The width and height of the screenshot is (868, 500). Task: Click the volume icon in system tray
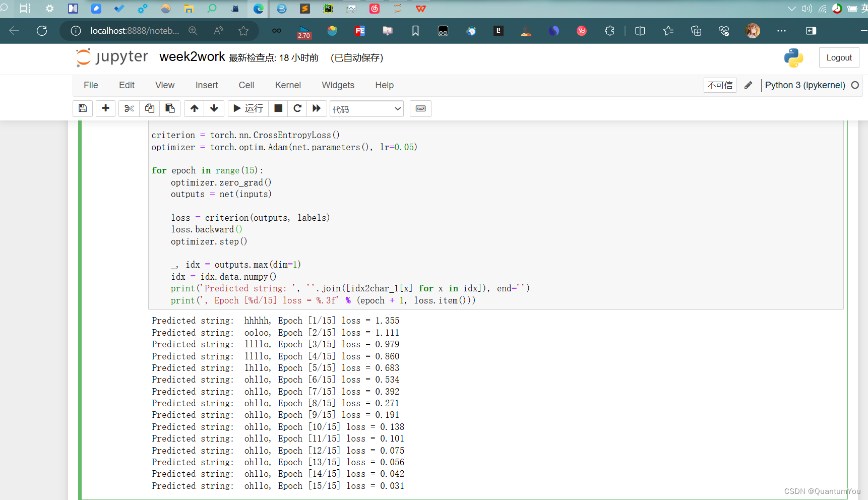click(x=807, y=9)
